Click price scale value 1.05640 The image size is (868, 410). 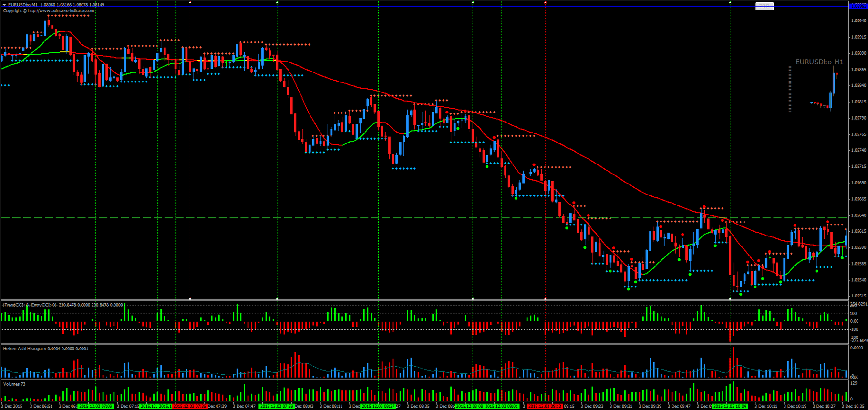click(x=858, y=215)
